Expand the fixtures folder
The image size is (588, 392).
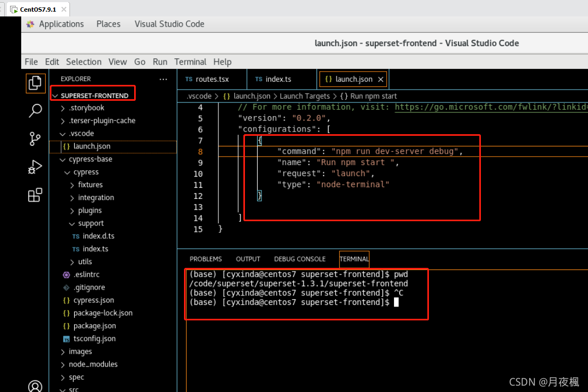coord(72,185)
